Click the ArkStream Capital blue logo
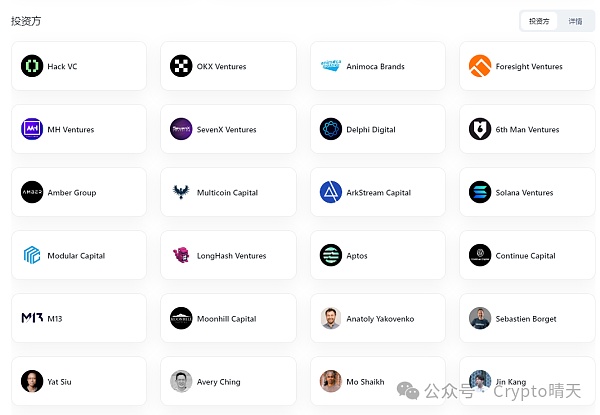This screenshot has height=415, width=600. tap(331, 192)
